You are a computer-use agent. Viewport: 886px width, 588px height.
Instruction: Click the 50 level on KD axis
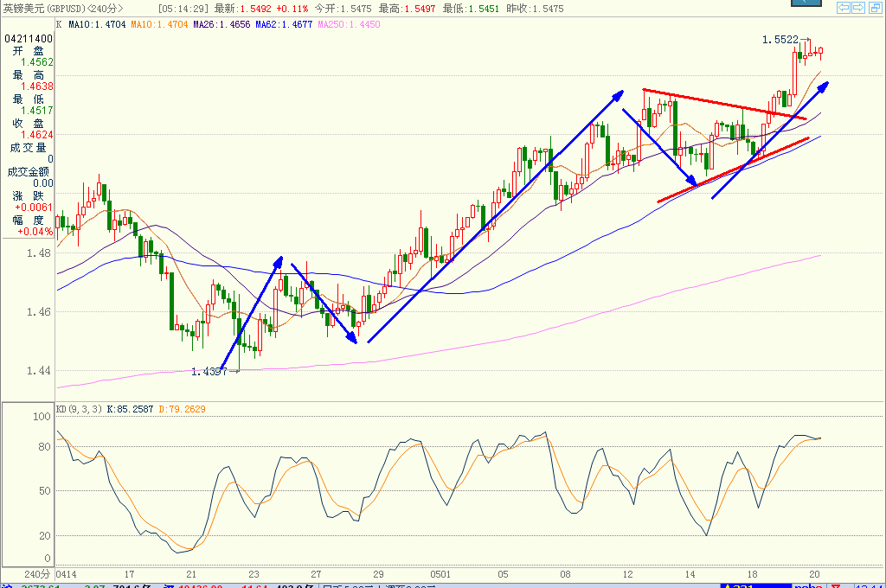[x=45, y=491]
